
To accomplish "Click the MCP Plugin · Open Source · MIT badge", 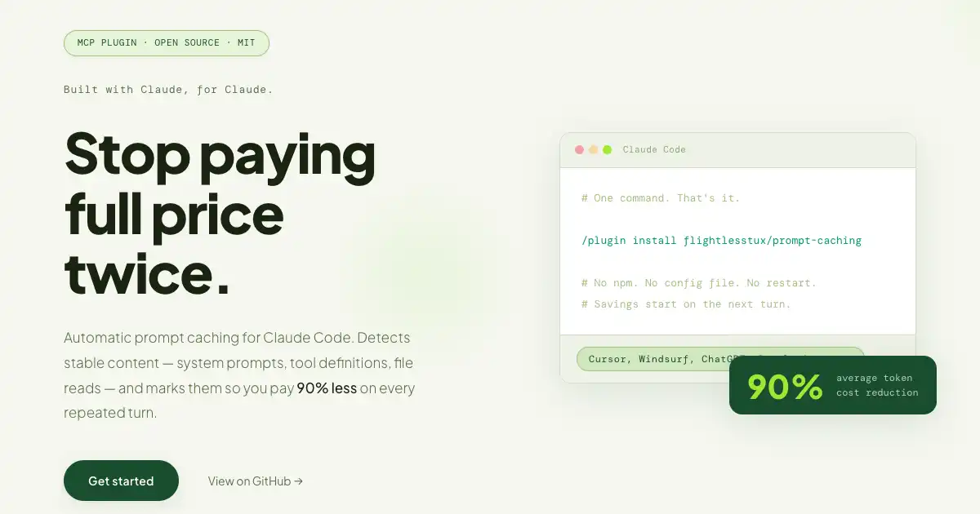I will pyautogui.click(x=167, y=43).
